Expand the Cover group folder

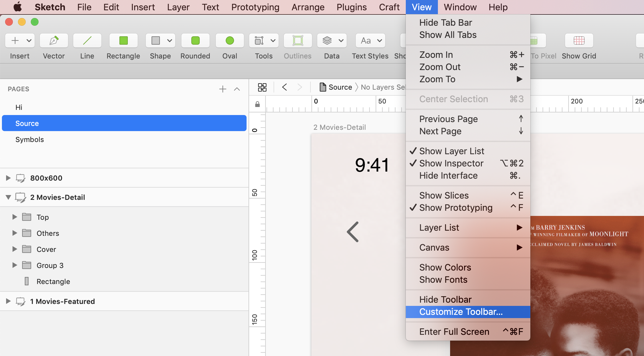click(x=14, y=249)
